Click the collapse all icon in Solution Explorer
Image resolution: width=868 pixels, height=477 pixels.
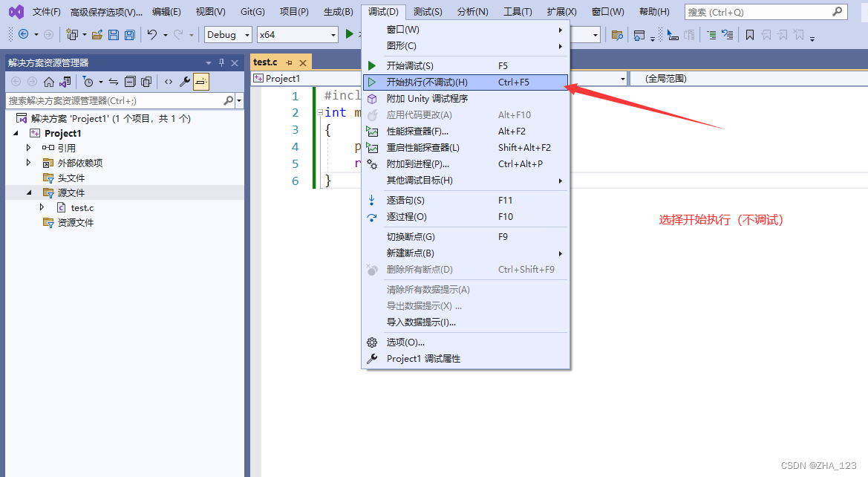130,82
